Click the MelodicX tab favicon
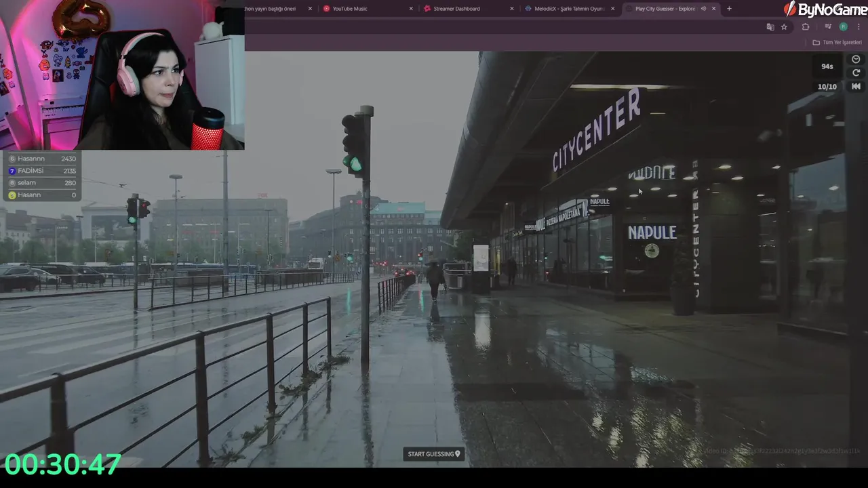Image resolution: width=868 pixels, height=488 pixels. [x=528, y=9]
